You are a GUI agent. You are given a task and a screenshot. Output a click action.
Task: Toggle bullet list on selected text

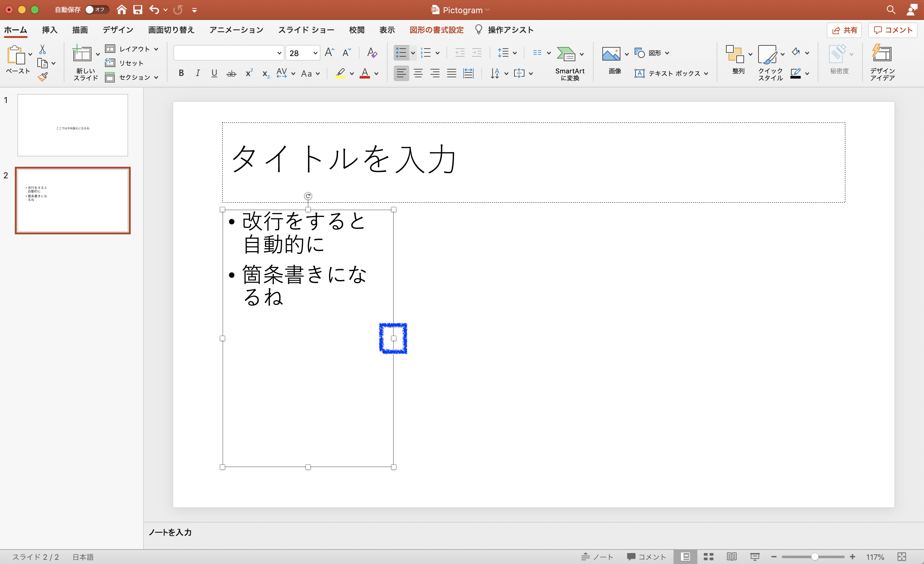(x=401, y=53)
